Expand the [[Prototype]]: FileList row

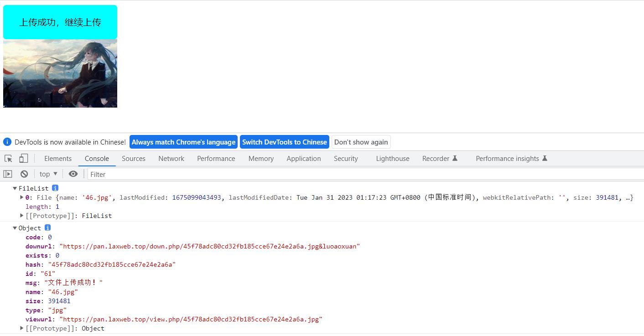click(21, 216)
